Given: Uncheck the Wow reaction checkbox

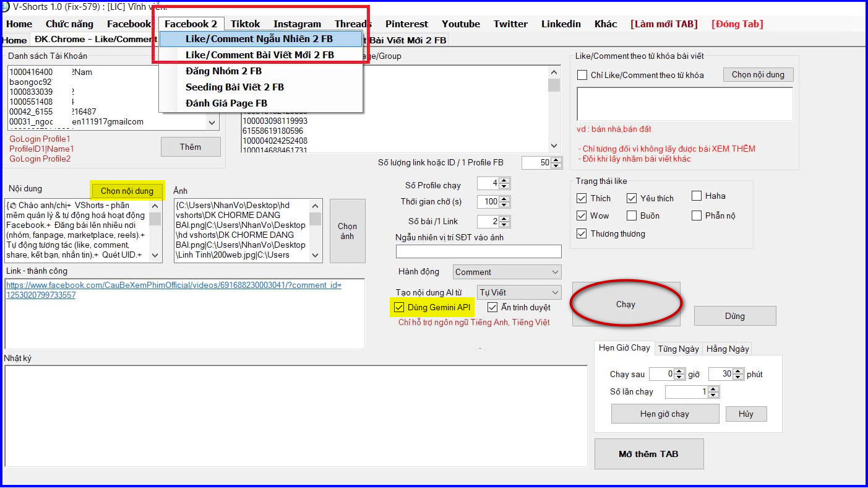Looking at the screenshot, I should tap(582, 216).
